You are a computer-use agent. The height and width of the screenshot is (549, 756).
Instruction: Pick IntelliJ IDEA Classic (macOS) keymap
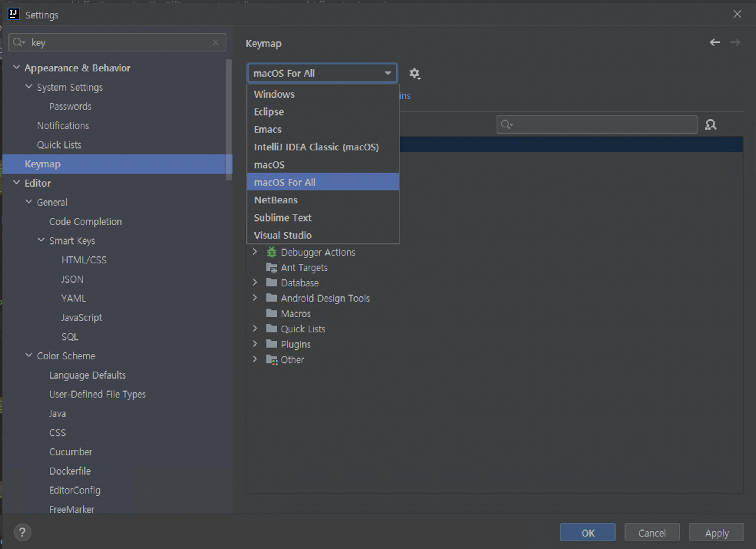pyautogui.click(x=316, y=147)
